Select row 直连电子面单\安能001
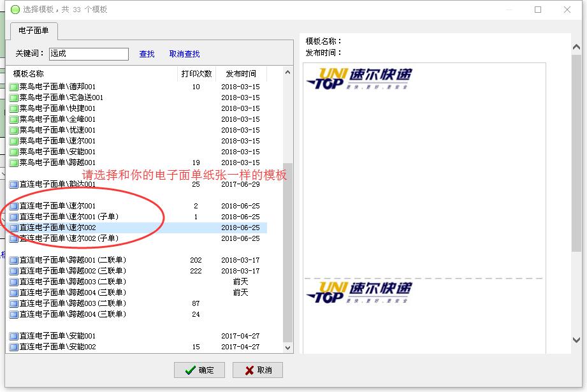This screenshot has width=587, height=392. coord(138,336)
